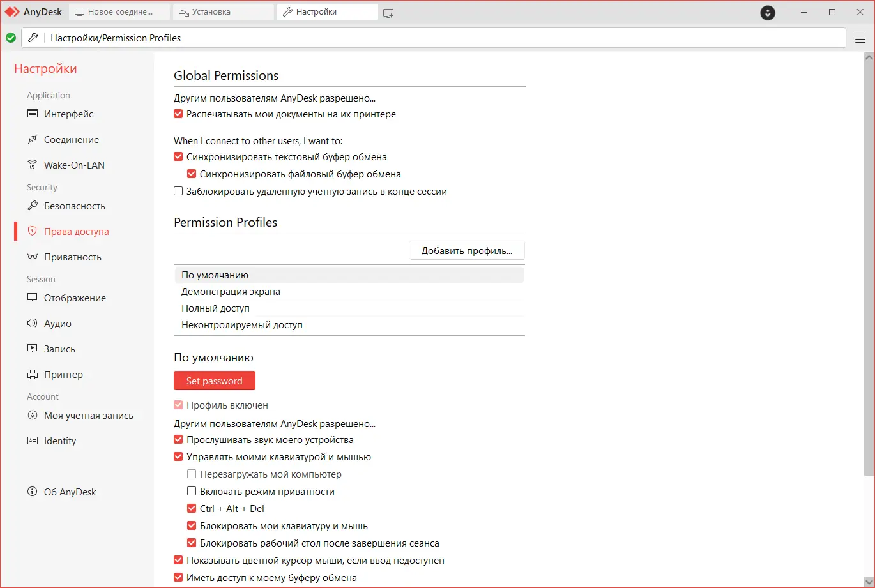Uncheck Блокировать рабочий стол после завершения сеанса
The width and height of the screenshot is (875, 588).
(192, 543)
